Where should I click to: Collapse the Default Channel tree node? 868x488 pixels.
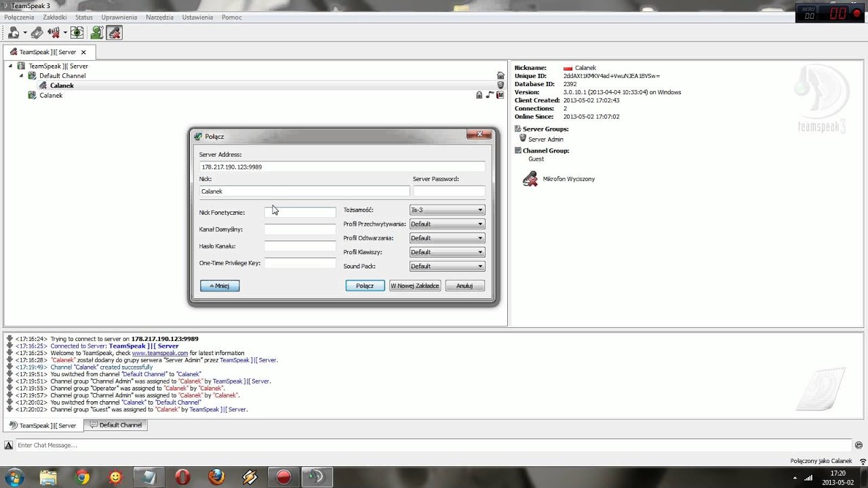[21, 75]
